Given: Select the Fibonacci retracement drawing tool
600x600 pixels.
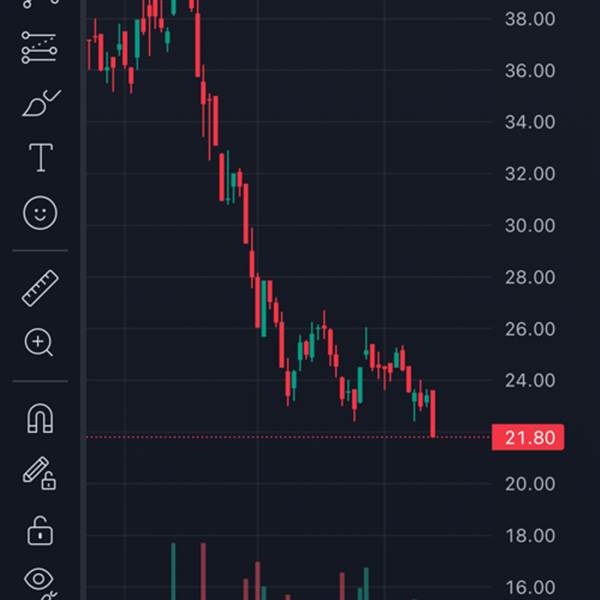Looking at the screenshot, I should point(39,47).
